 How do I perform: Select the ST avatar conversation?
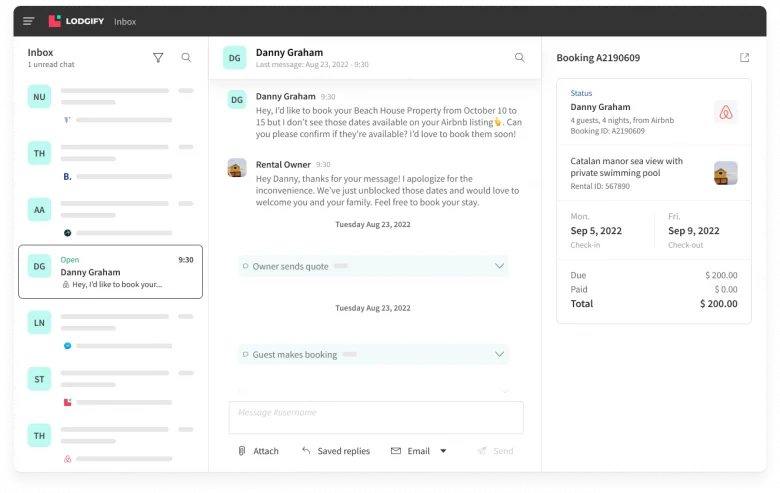click(39, 379)
